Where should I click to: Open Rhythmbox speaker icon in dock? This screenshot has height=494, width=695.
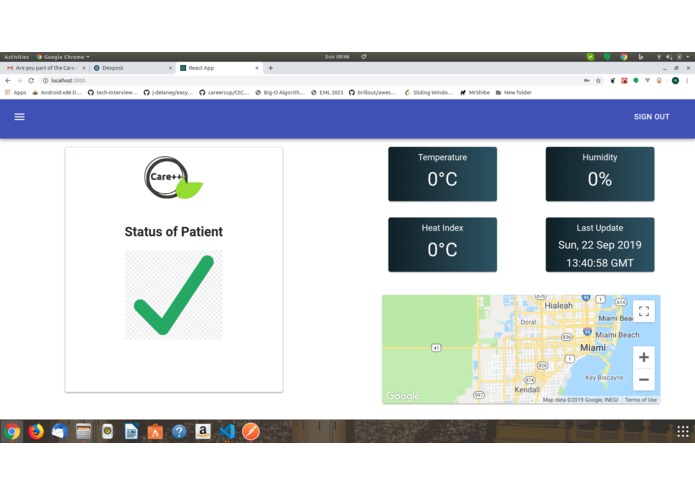[107, 431]
